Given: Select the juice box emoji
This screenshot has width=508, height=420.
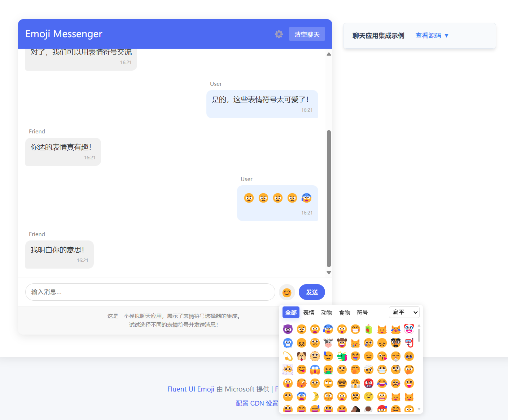Looking at the screenshot, I should (x=368, y=329).
